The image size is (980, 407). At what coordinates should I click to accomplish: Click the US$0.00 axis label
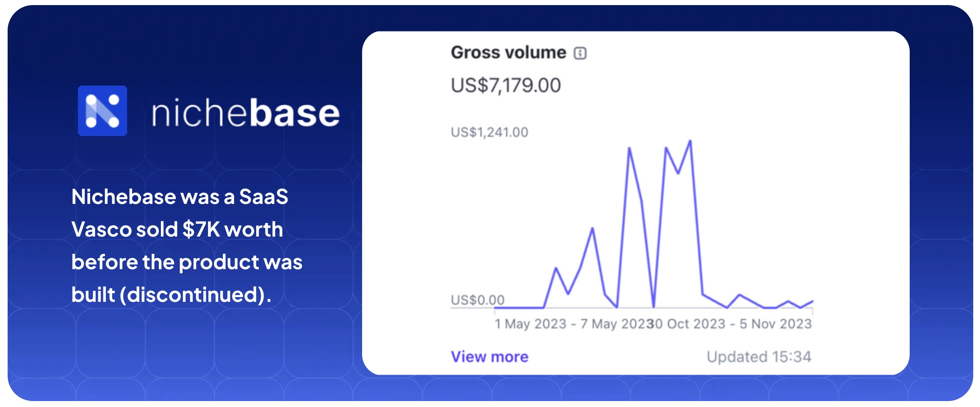point(477,300)
